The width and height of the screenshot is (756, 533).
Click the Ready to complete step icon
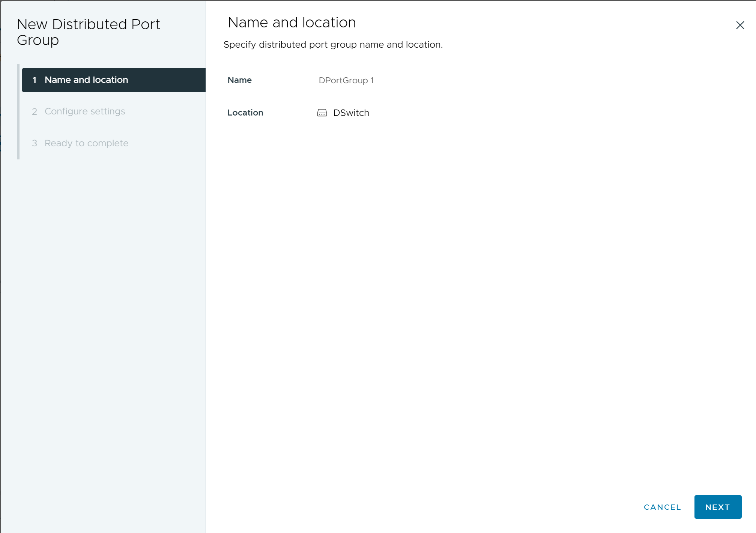point(35,143)
